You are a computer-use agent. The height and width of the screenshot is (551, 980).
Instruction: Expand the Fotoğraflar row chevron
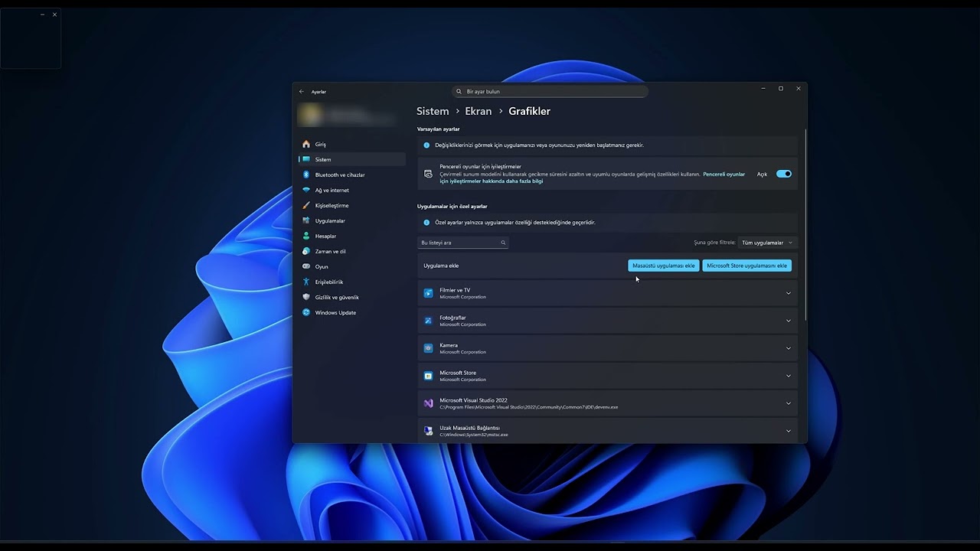[789, 321]
